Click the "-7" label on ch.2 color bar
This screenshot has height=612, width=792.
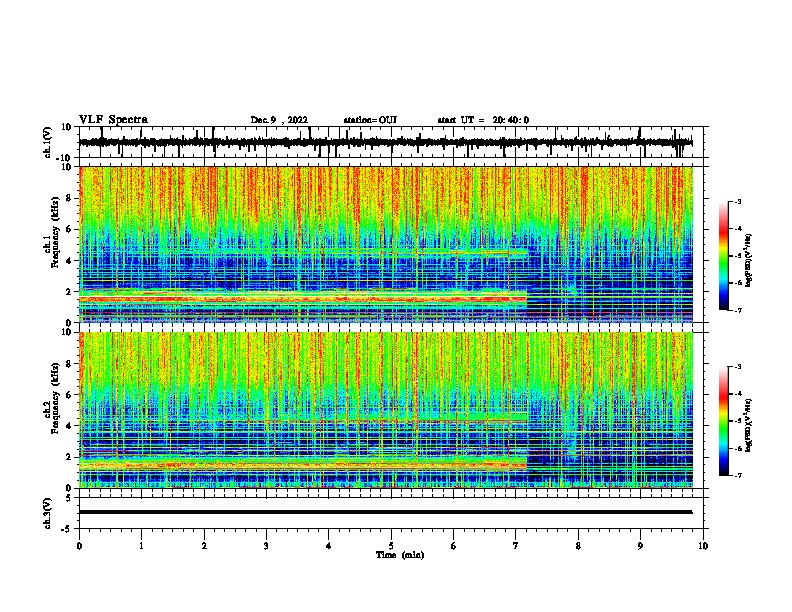tap(738, 475)
